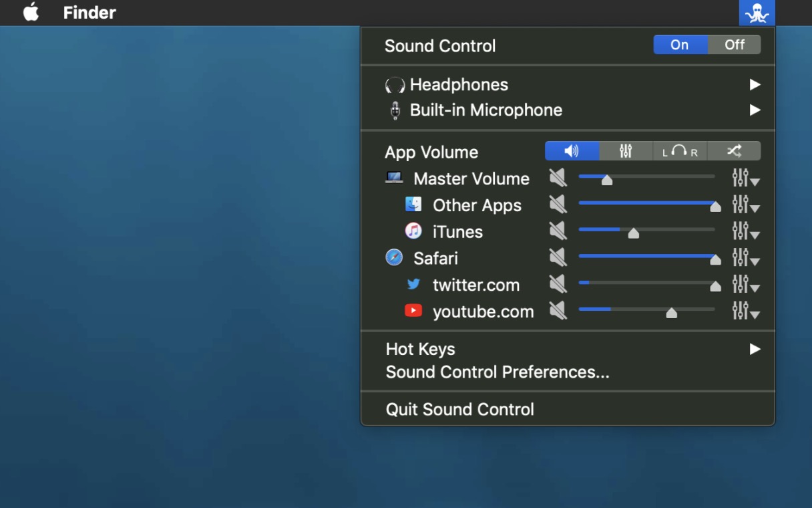Click the microphone icon
This screenshot has width=812, height=508.
pos(395,110)
